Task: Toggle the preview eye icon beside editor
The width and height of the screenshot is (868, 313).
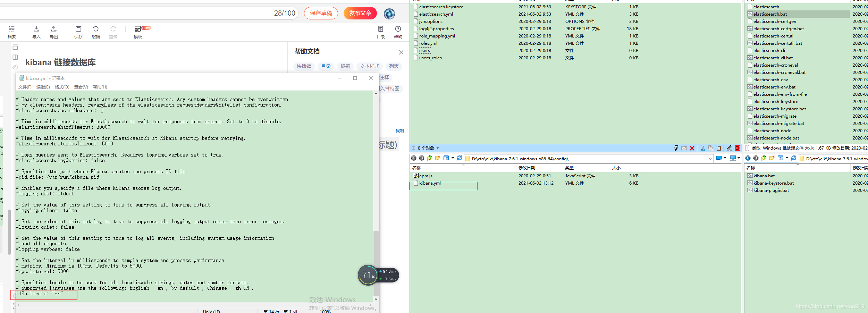Action: tap(15, 67)
